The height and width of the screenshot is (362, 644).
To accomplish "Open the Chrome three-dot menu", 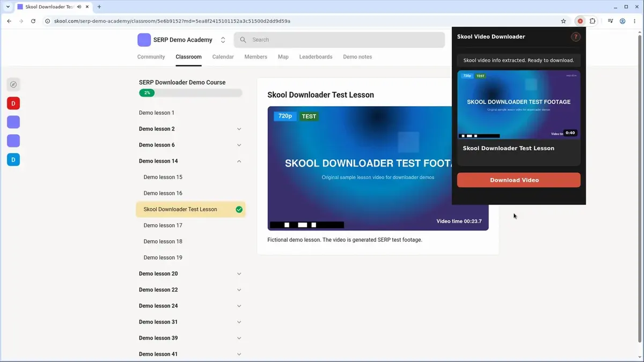I will (635, 21).
